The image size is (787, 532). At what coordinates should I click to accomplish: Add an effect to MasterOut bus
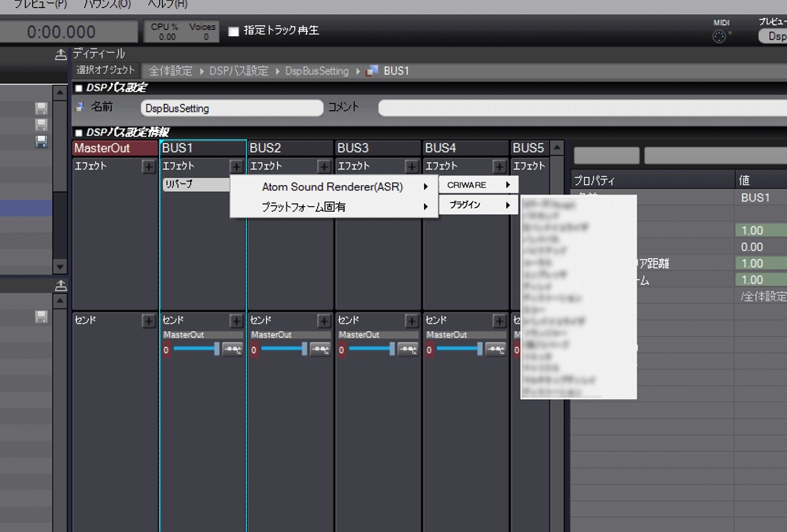click(x=148, y=167)
